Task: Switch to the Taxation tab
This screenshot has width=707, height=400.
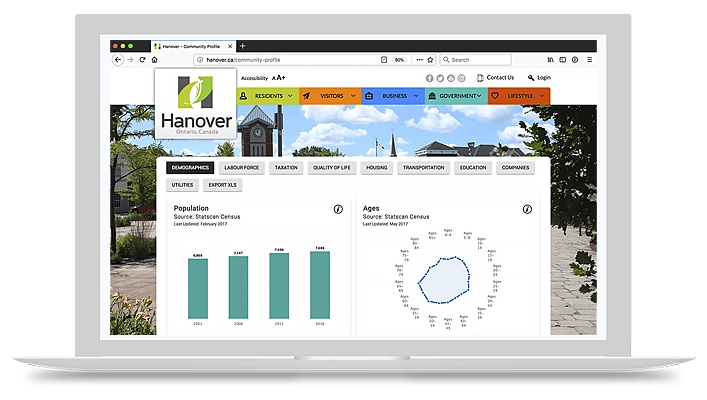Action: coord(286,168)
